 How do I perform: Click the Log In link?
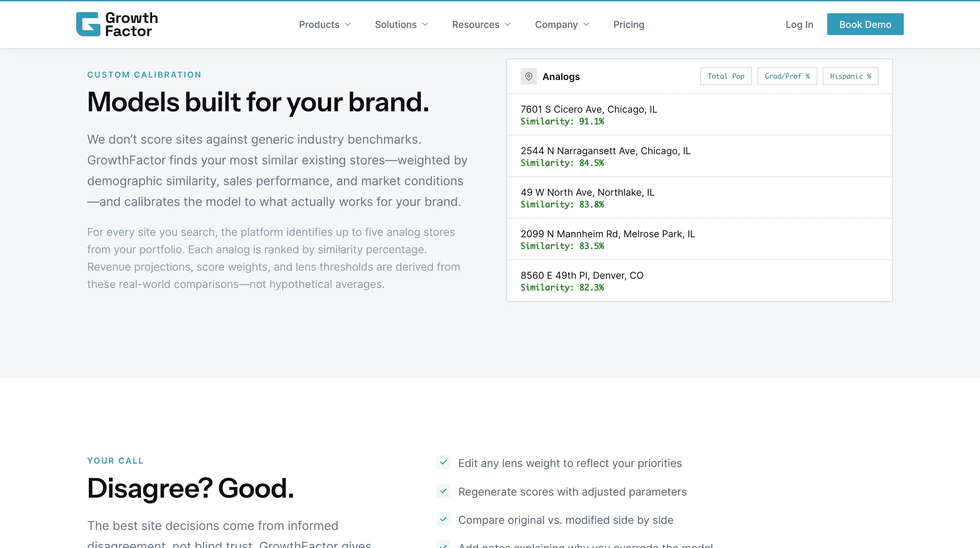coord(799,25)
